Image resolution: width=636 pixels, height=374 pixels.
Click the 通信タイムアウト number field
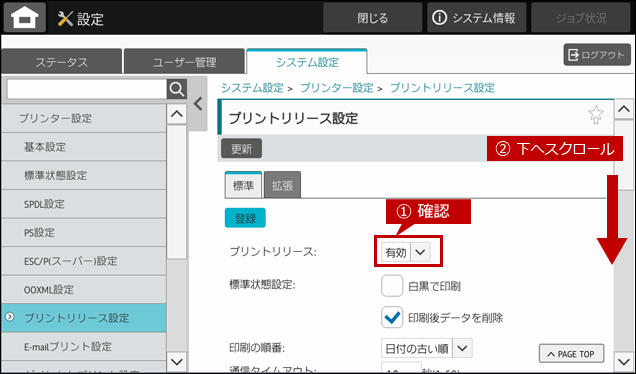401,368
